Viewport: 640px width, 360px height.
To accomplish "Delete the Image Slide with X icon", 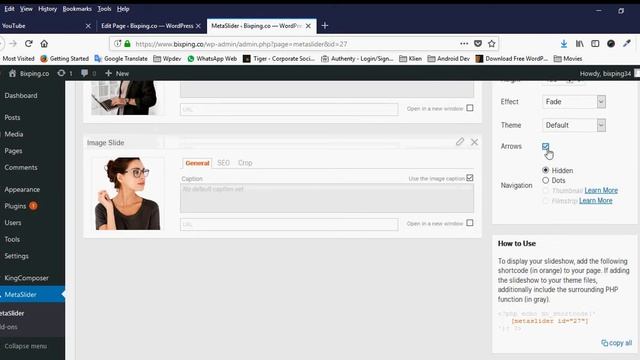I will 474,142.
